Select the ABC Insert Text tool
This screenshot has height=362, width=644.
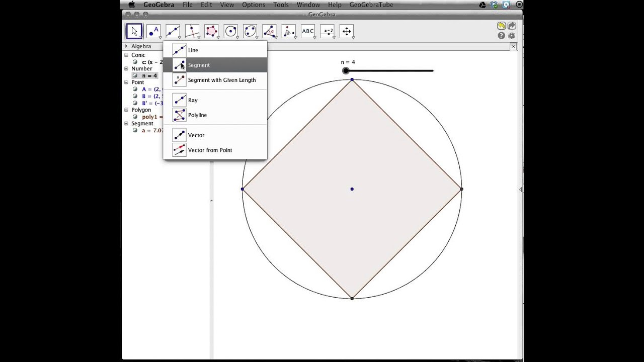coord(308,31)
